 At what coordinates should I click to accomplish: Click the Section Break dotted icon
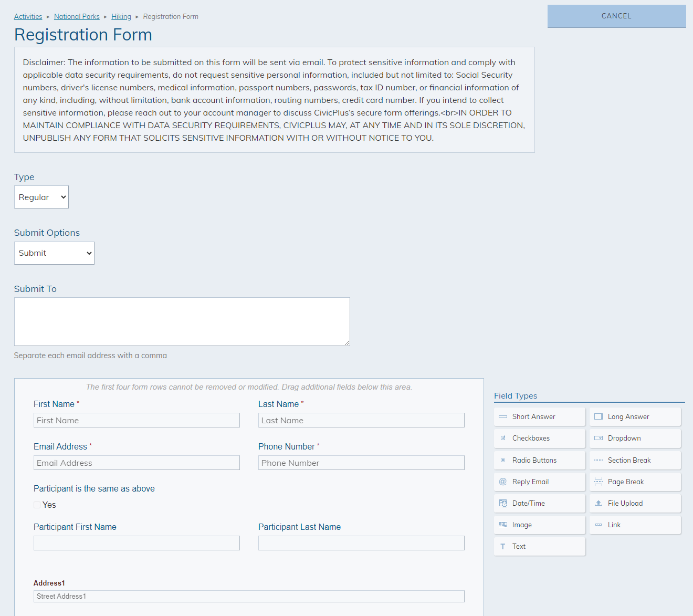[x=598, y=460]
